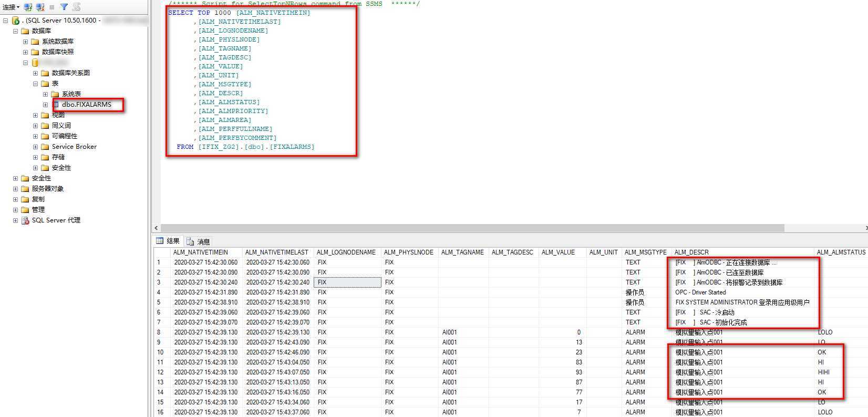Switch to the 消息 messages tab
868x417 pixels.
pyautogui.click(x=203, y=241)
